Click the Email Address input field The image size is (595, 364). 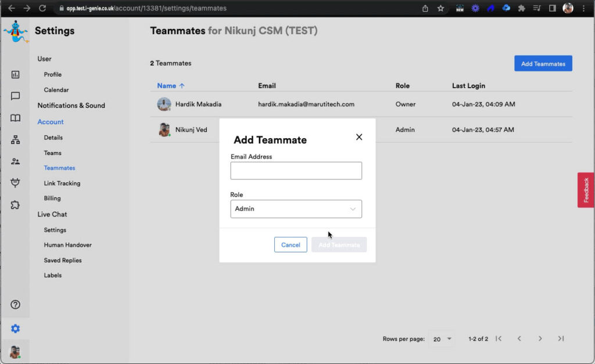(296, 171)
